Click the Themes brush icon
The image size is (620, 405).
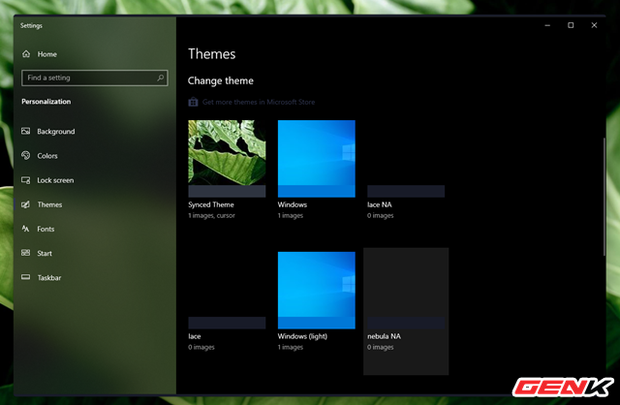click(26, 205)
